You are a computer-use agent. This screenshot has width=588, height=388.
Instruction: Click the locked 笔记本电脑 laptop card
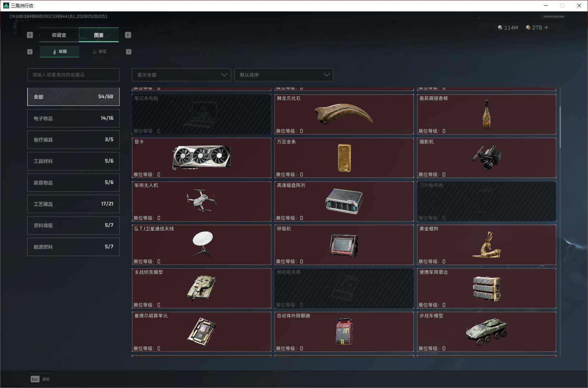pyautogui.click(x=202, y=114)
